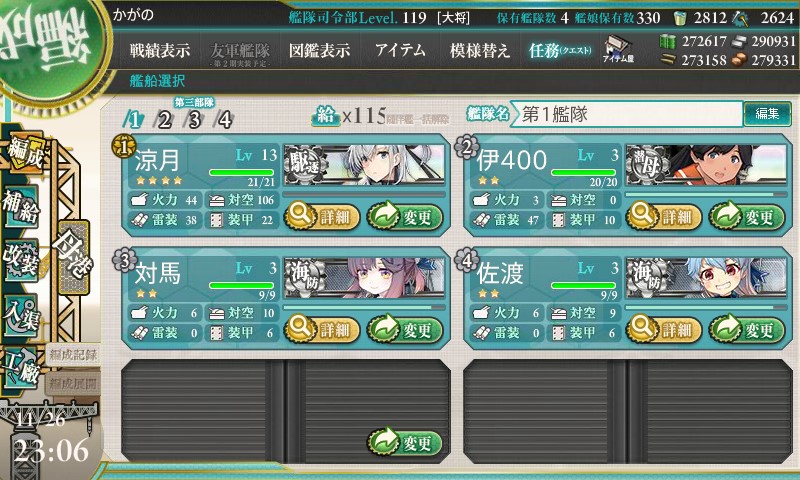800x480 pixels.
Task: Open the 改装 remodel sidebar icon
Action: click(21, 259)
